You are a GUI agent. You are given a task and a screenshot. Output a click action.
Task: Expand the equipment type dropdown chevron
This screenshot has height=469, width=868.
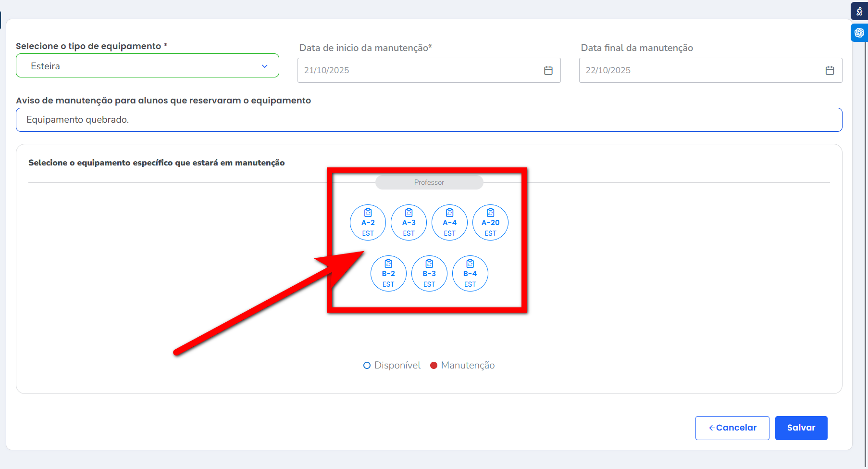[x=264, y=66]
